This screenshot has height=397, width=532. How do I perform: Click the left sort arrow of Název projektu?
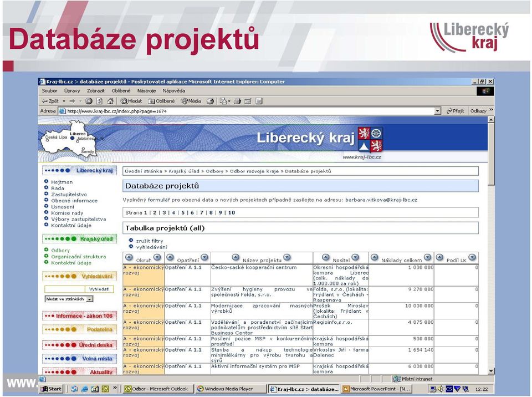pyautogui.click(x=236, y=257)
